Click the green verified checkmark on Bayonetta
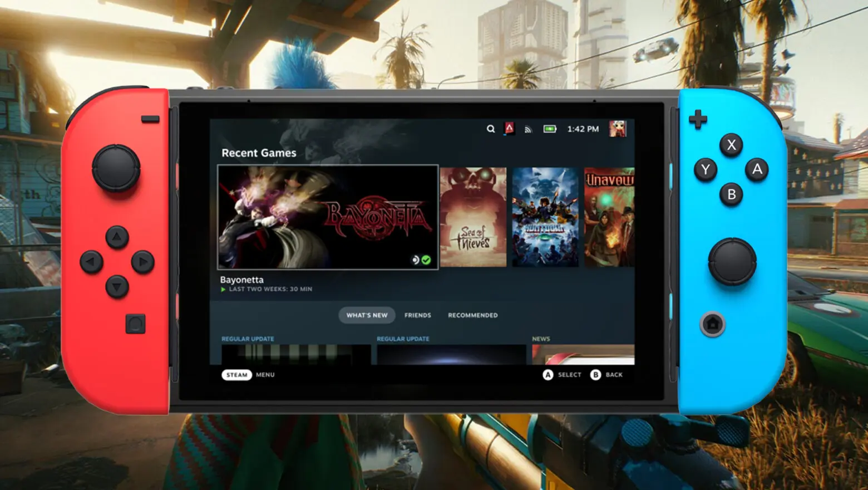This screenshot has width=868, height=490. pos(426,260)
